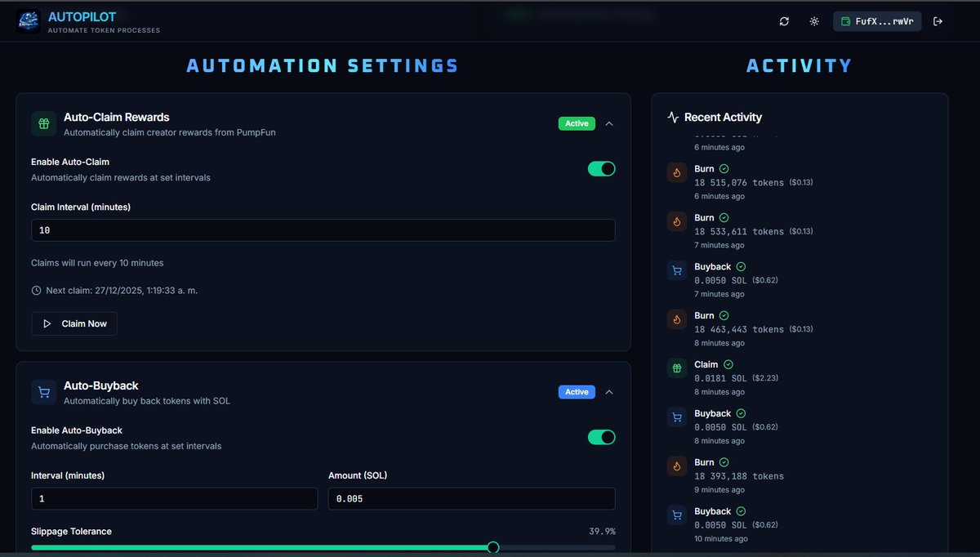Collapse the Auto-Buyback panel
980x557 pixels.
[609, 391]
